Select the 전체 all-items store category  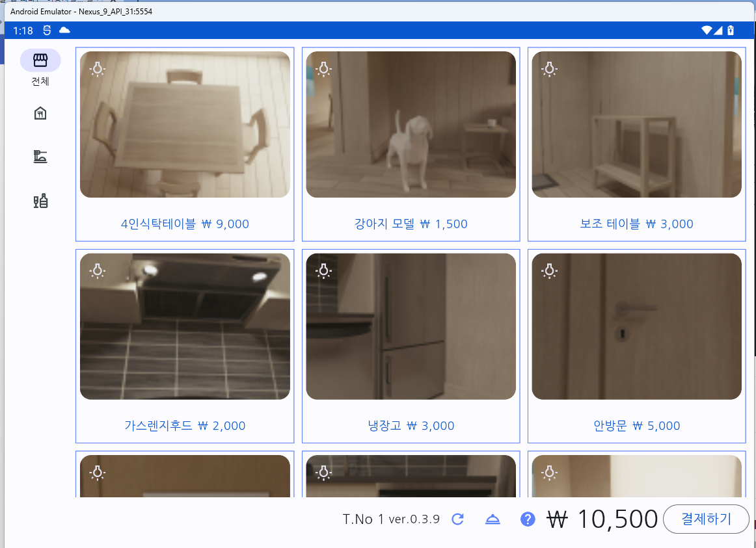[40, 68]
